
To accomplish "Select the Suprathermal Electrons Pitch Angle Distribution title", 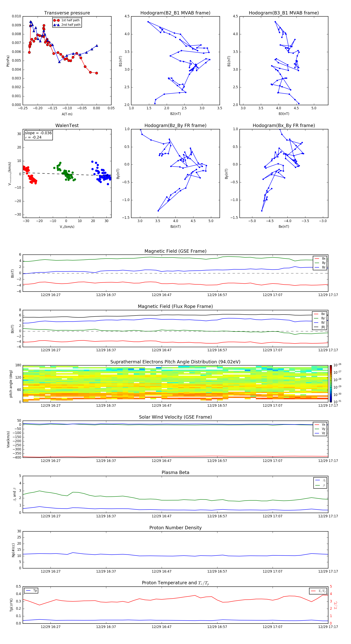I will pos(175,362).
